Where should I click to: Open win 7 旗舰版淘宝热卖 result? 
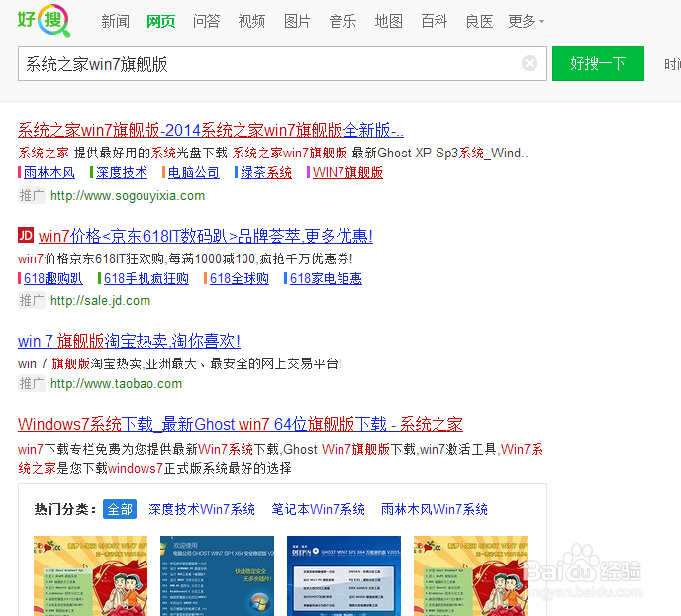(x=129, y=341)
